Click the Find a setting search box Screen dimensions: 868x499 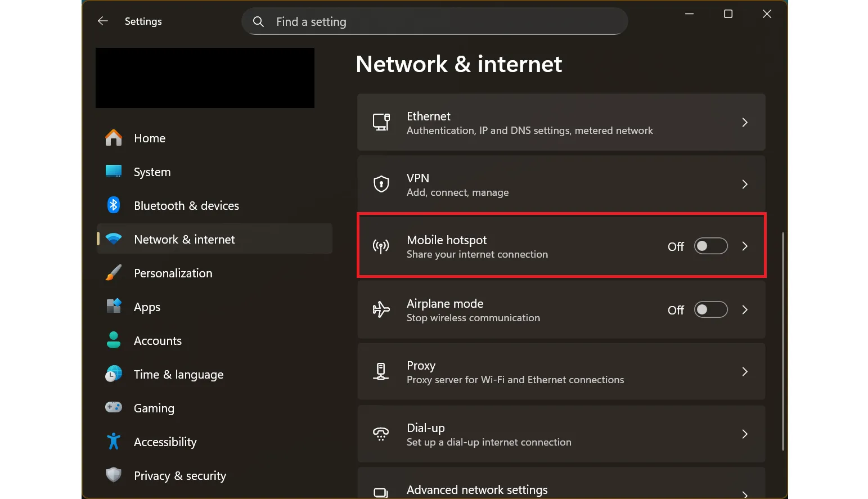coord(434,21)
